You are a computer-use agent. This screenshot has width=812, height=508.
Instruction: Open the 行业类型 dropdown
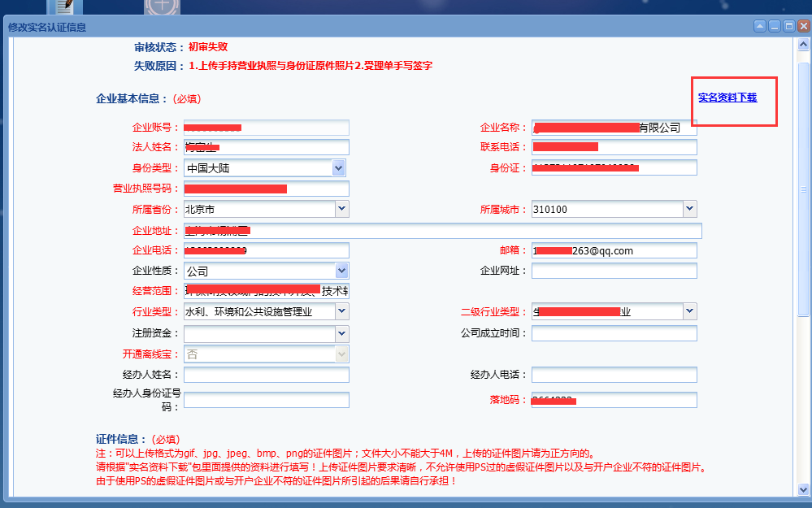tap(341, 312)
